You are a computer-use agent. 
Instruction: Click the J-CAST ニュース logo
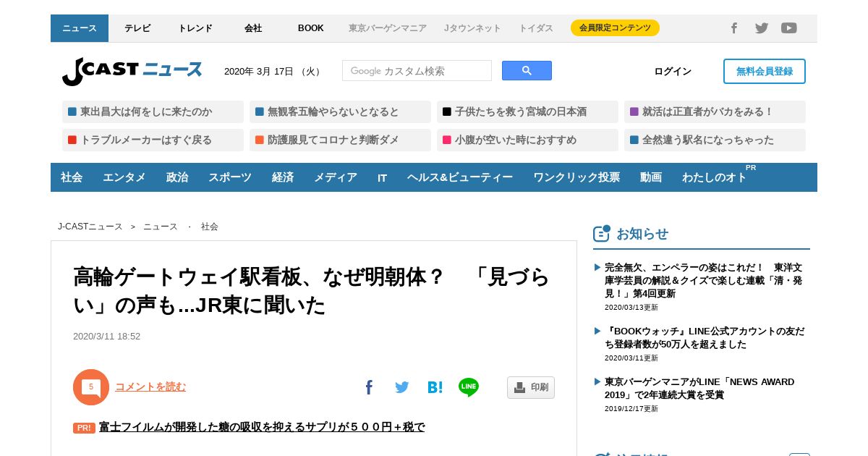[x=132, y=71]
